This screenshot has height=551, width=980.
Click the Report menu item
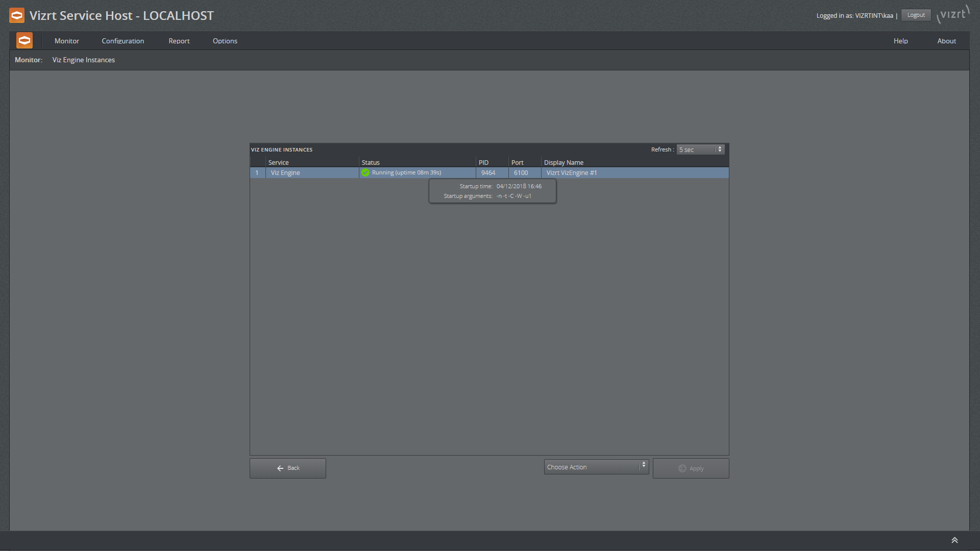(x=178, y=40)
